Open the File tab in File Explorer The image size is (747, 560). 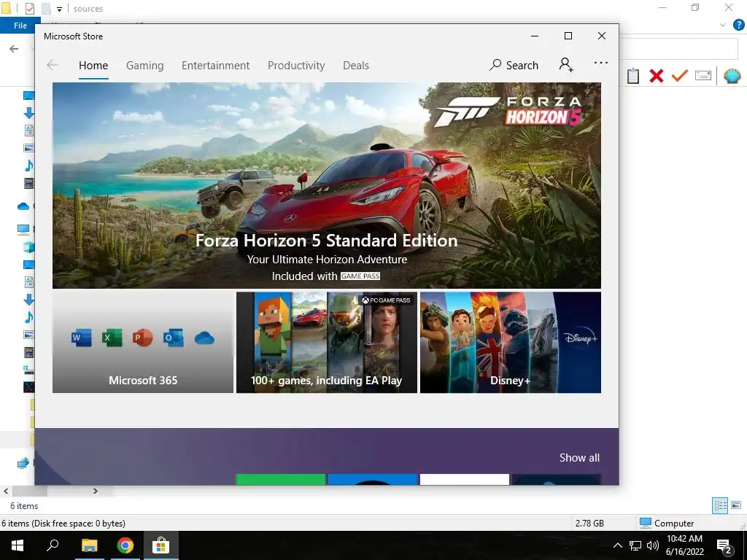20,26
